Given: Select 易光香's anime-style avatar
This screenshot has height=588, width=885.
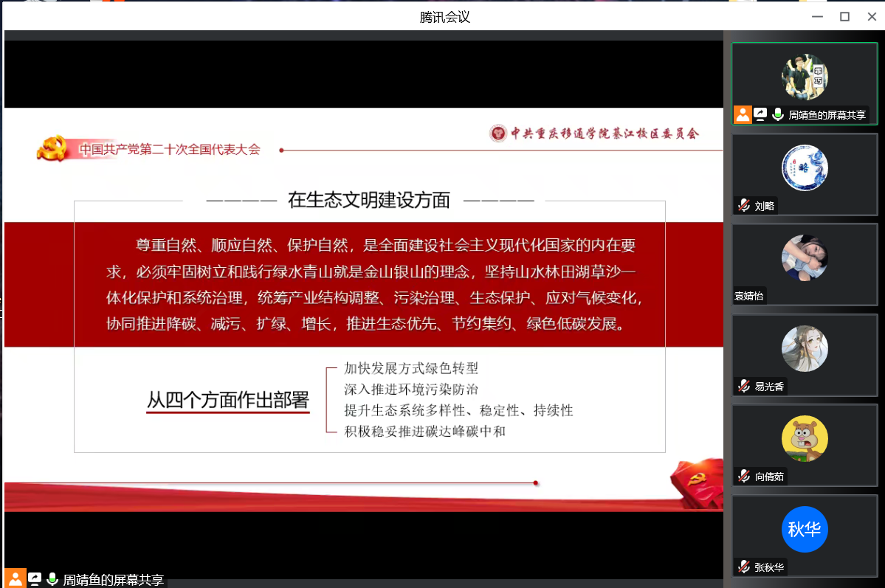Looking at the screenshot, I should tap(805, 348).
